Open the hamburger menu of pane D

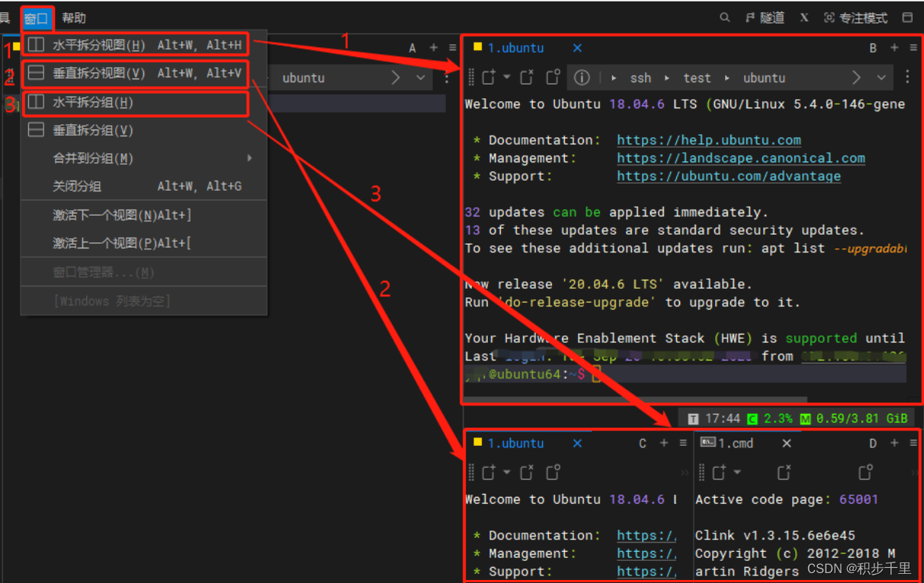point(913,443)
